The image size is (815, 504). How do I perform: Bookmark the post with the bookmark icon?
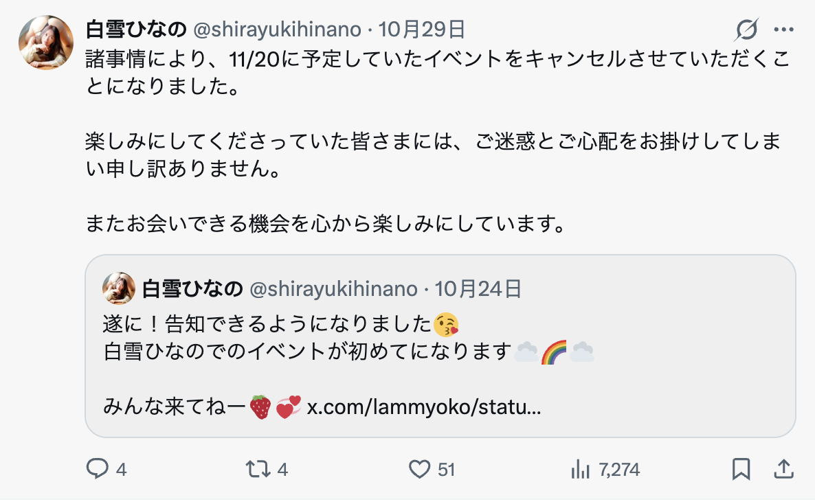tap(741, 470)
